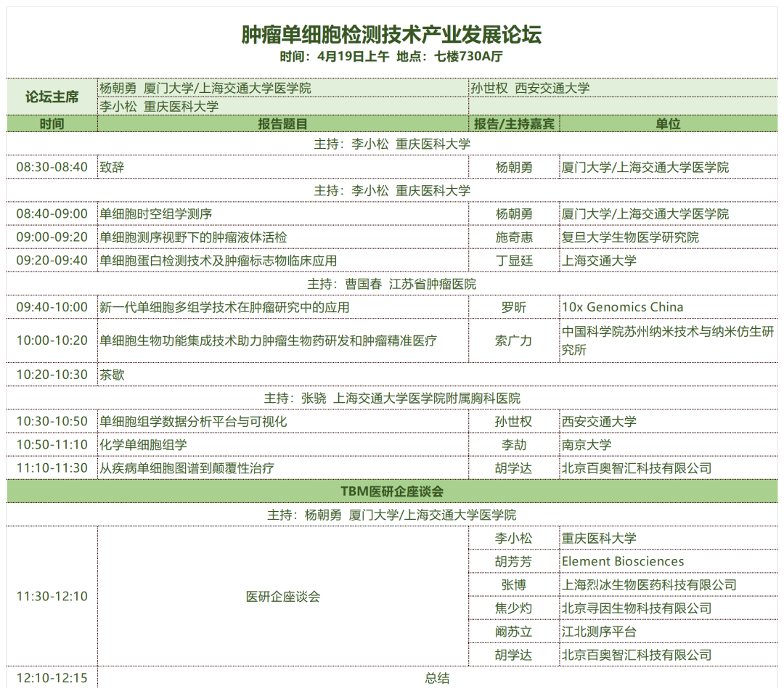
Task: Select time cell 12:10-12:15
Action: point(52,678)
